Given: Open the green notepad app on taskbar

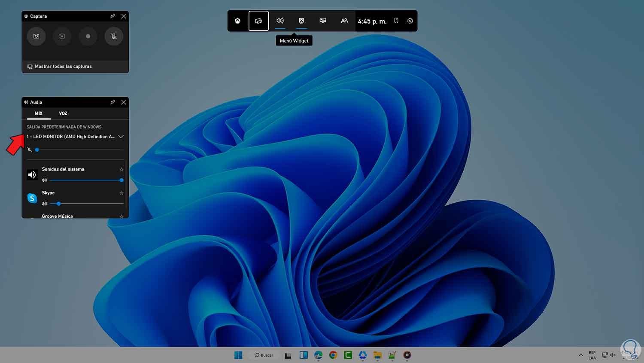Looking at the screenshot, I should point(392,355).
